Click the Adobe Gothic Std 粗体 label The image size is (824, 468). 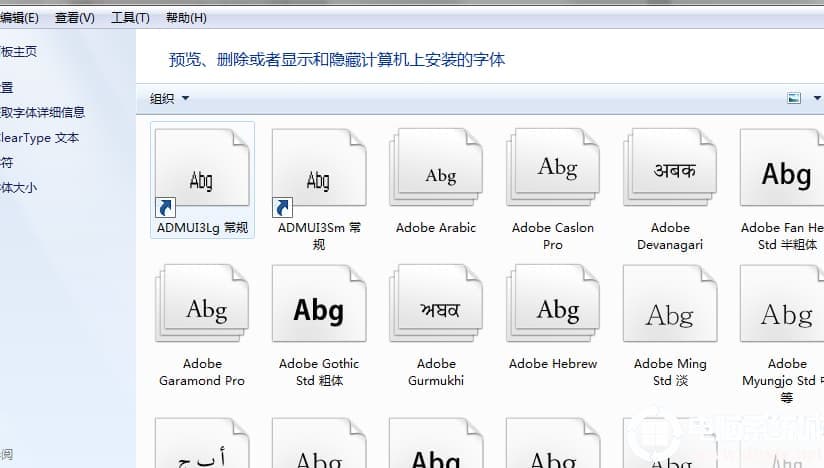pos(319,372)
